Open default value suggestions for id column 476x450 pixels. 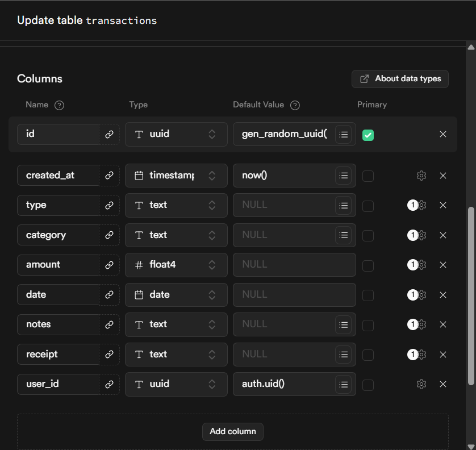click(343, 134)
